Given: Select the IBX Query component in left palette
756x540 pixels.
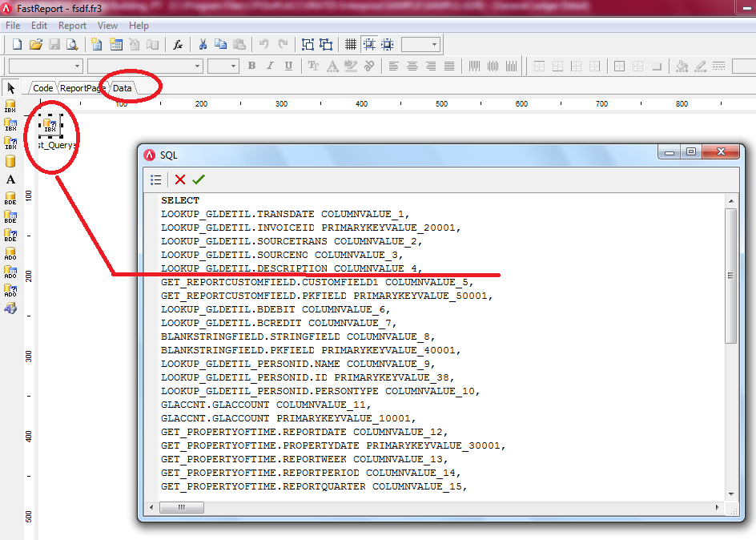Looking at the screenshot, I should click(10, 143).
